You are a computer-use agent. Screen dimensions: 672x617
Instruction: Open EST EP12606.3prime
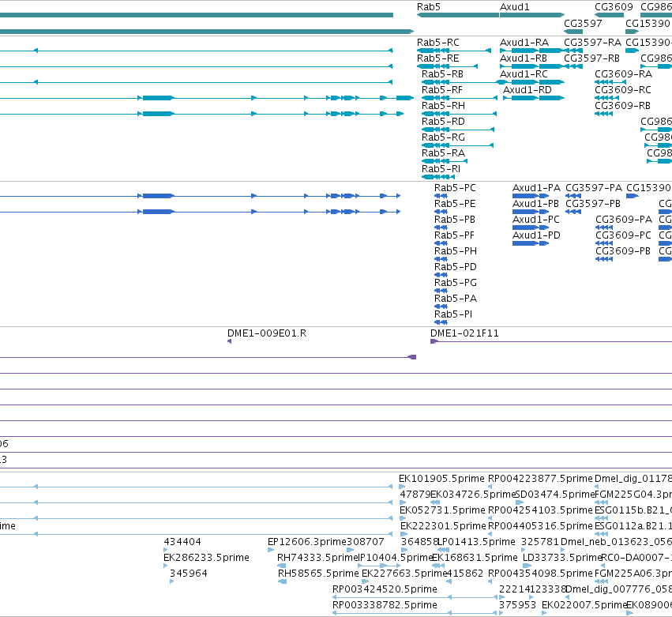point(307,542)
